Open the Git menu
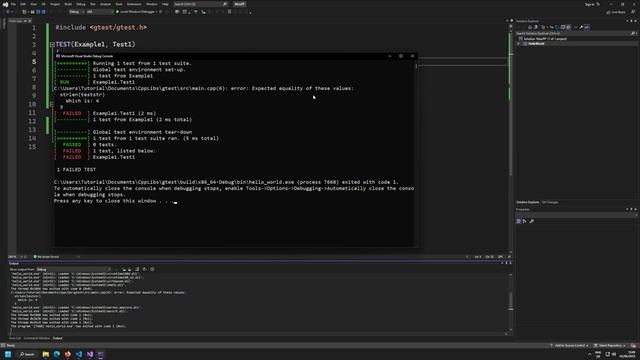The width and height of the screenshot is (640, 360). [44, 4]
